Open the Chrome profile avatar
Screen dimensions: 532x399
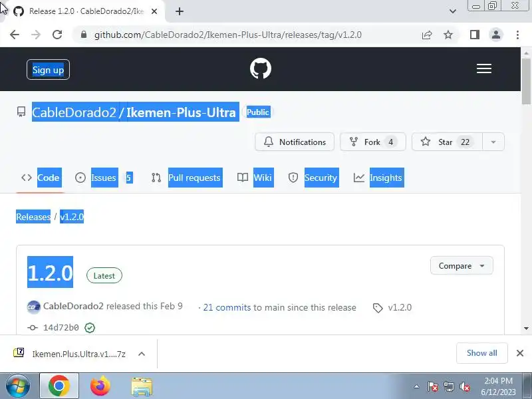click(x=495, y=35)
